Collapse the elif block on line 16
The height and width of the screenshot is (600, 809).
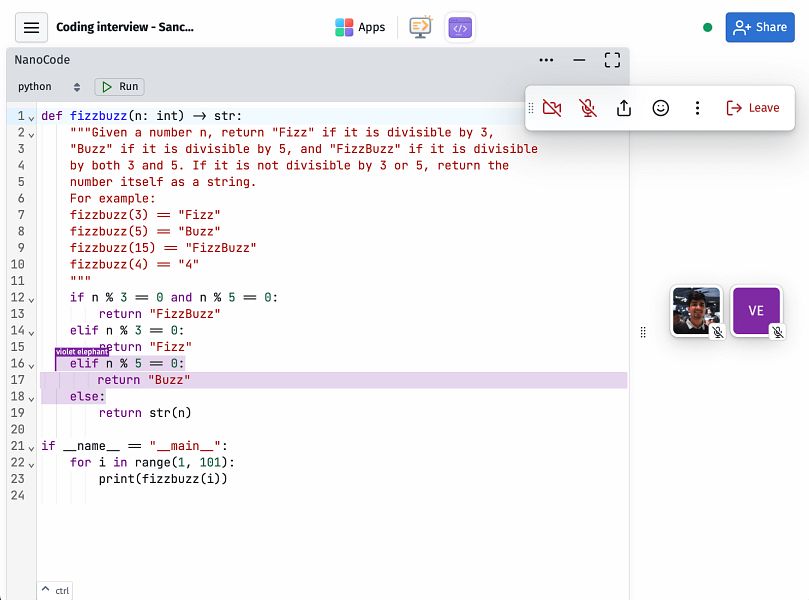coord(31,366)
